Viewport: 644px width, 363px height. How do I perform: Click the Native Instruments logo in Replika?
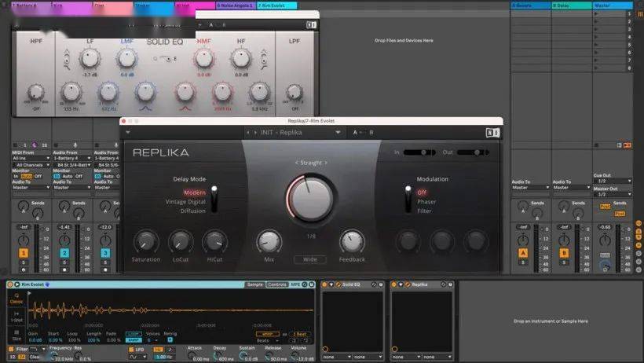tap(492, 133)
